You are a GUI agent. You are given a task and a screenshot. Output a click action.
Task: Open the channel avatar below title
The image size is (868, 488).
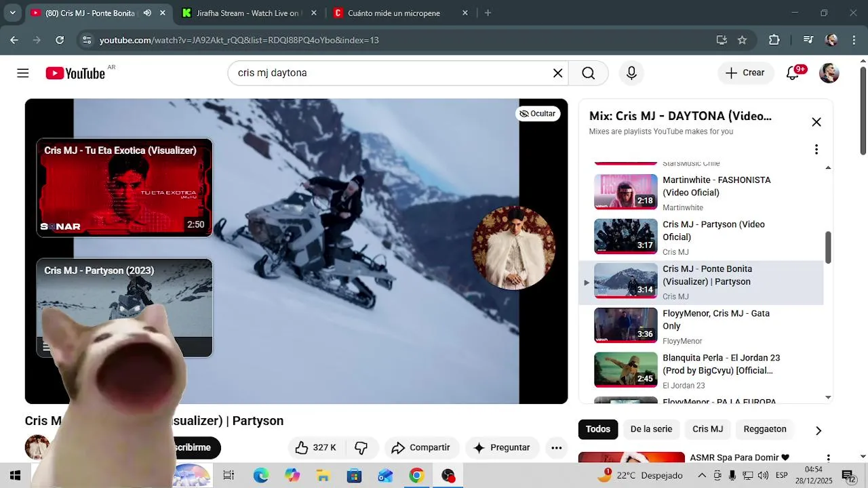37,447
